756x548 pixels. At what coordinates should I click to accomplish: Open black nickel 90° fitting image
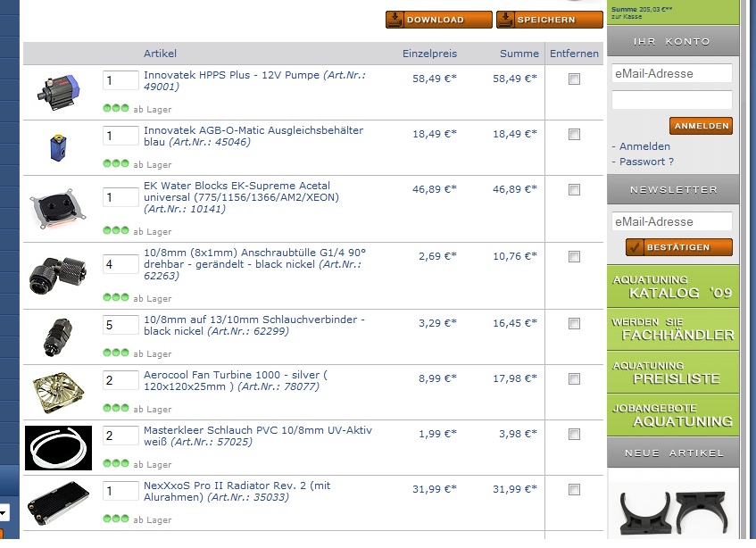(x=58, y=275)
